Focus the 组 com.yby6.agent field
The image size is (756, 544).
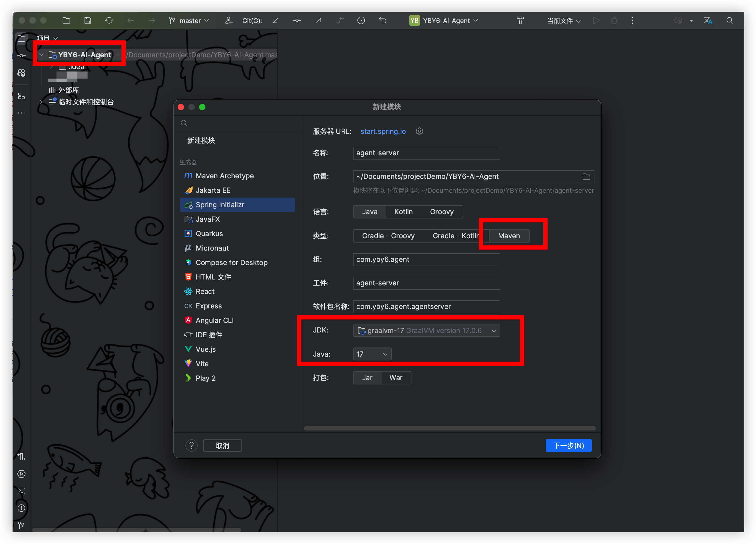pos(426,259)
